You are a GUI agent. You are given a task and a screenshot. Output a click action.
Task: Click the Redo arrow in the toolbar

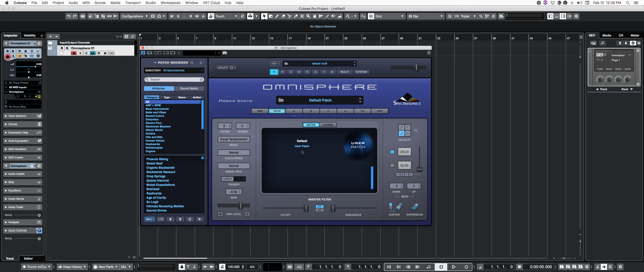tap(75, 16)
